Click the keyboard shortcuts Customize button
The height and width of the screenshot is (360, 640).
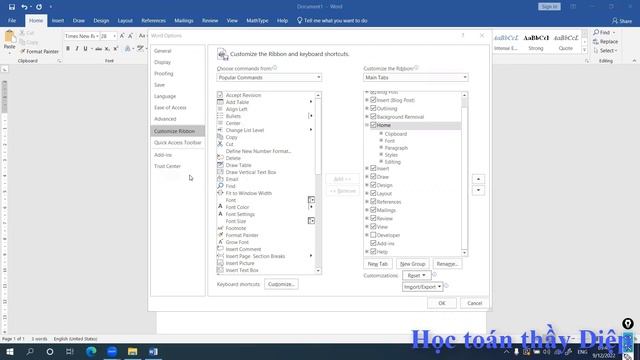point(281,284)
